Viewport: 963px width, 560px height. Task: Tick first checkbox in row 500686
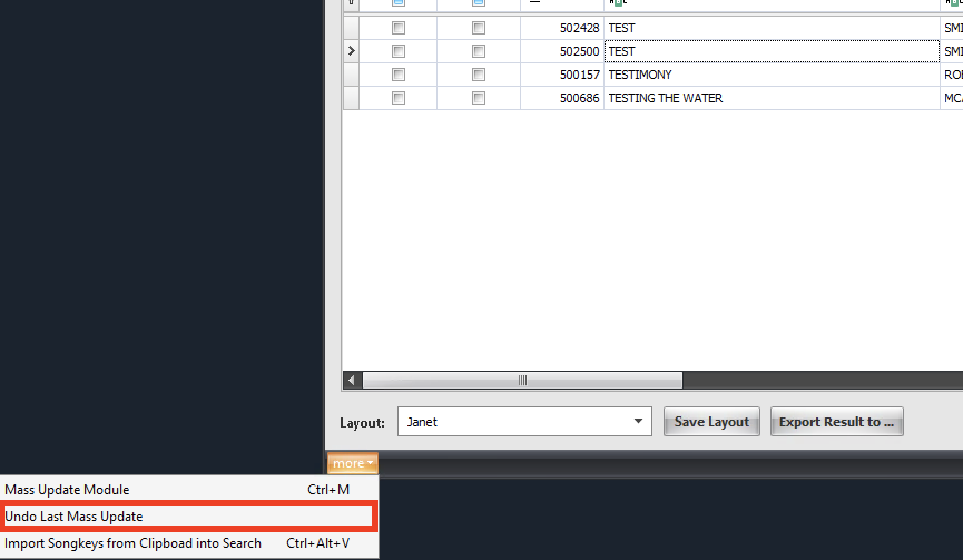tap(399, 98)
